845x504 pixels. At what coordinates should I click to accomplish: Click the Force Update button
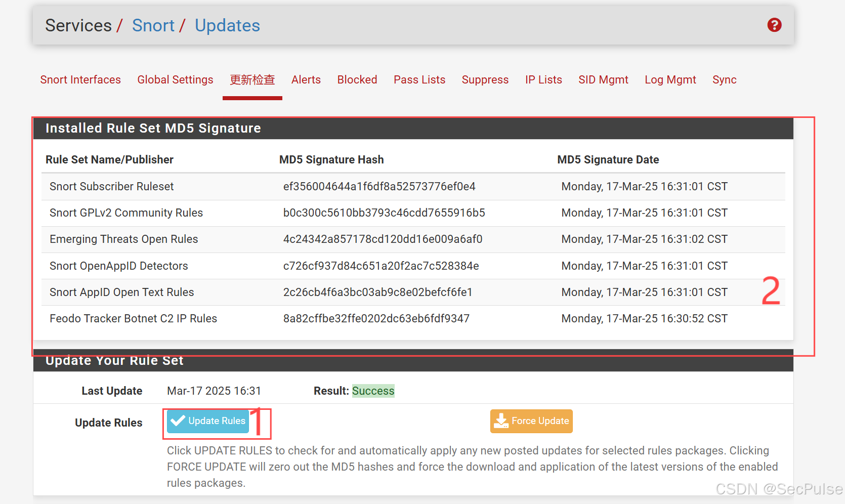pos(531,421)
